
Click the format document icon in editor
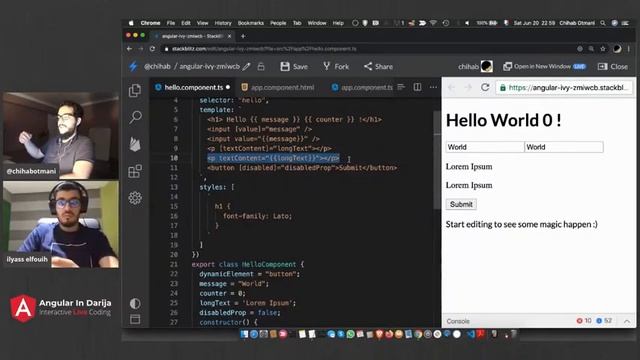click(x=401, y=87)
